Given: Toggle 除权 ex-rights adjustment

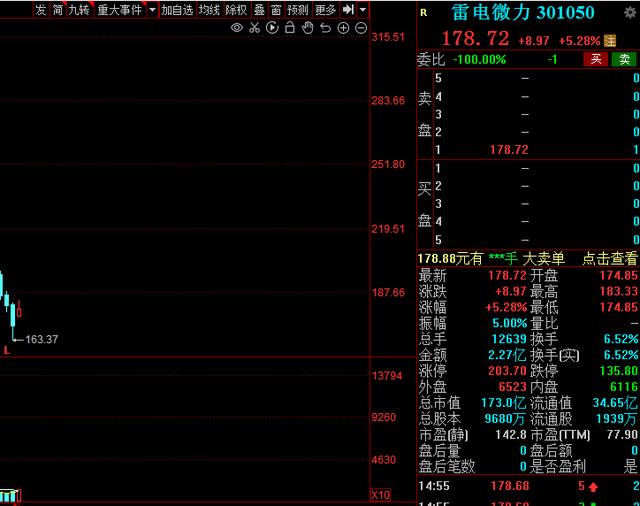Looking at the screenshot, I should (236, 9).
